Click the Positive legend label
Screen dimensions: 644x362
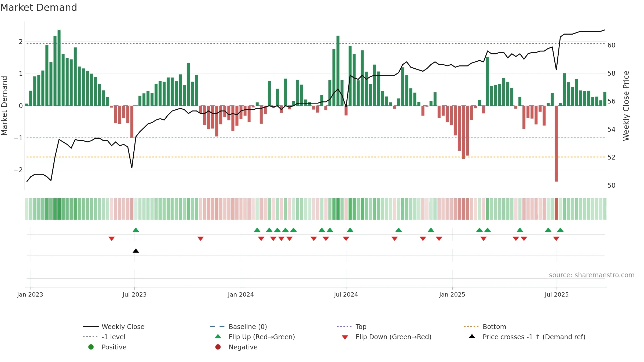click(x=114, y=347)
